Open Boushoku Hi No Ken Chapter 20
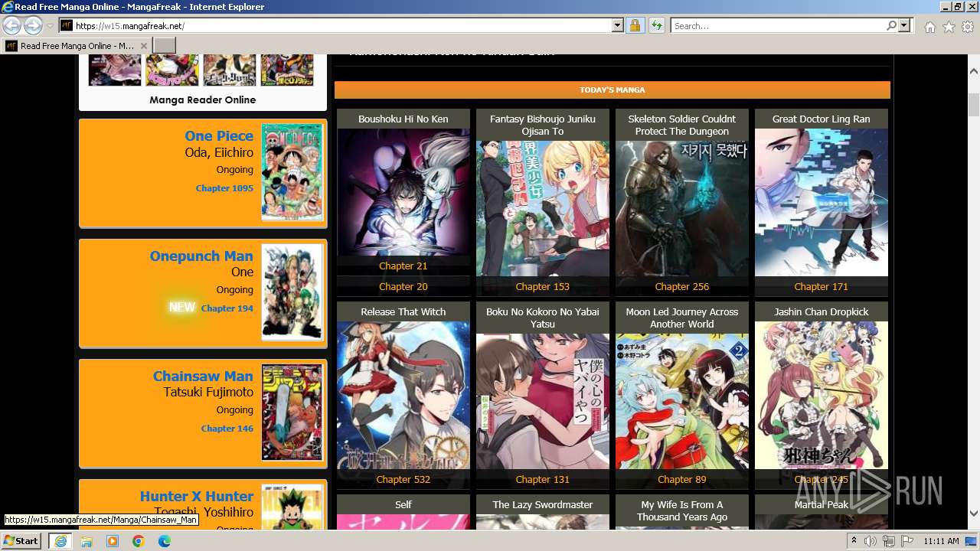Image resolution: width=980 pixels, height=551 pixels. 403,287
